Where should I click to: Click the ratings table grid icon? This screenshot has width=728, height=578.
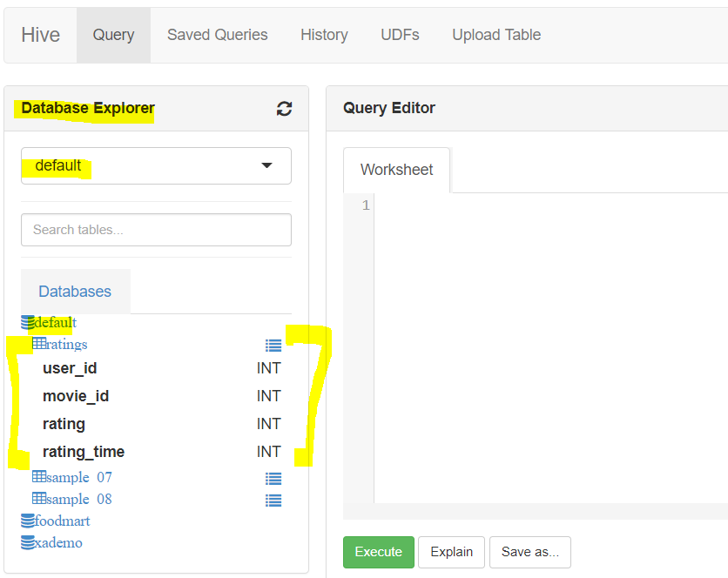click(x=39, y=344)
